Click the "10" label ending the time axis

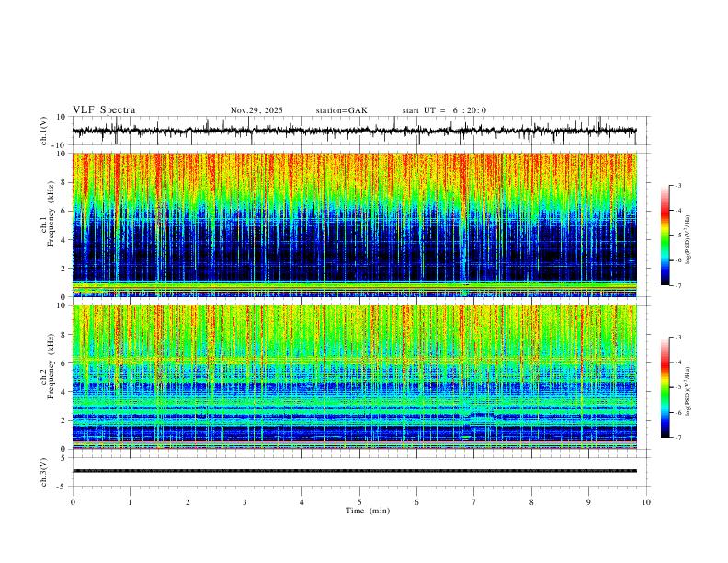pyautogui.click(x=646, y=502)
